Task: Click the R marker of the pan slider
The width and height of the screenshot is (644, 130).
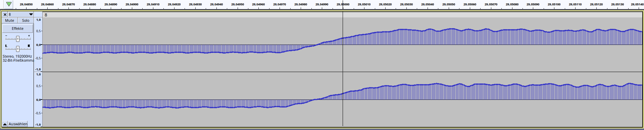Action: tap(29, 46)
